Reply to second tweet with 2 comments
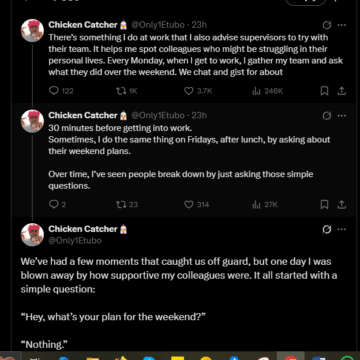Image resolution: width=360 pixels, height=360 pixels. (57, 204)
